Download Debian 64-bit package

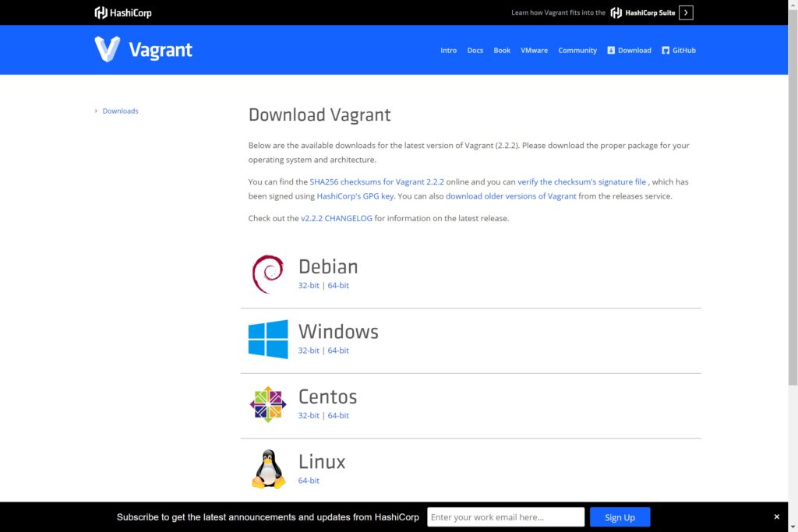[x=338, y=285]
